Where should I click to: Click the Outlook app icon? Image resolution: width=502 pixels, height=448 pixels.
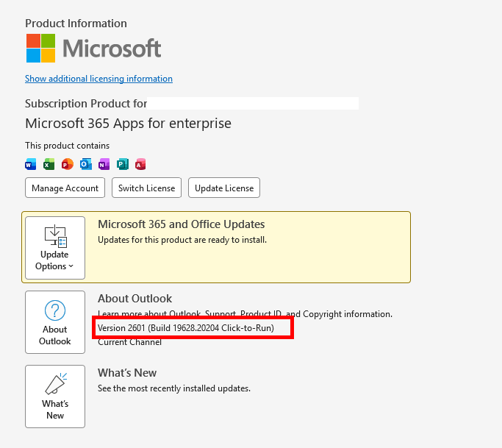click(x=86, y=164)
